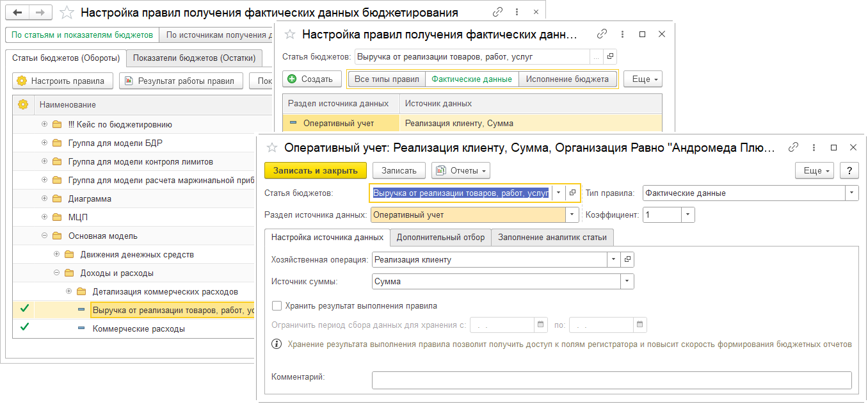This screenshot has height=404, width=868.
Task: Open Хозяйственная операция linked item icon
Action: click(x=627, y=259)
